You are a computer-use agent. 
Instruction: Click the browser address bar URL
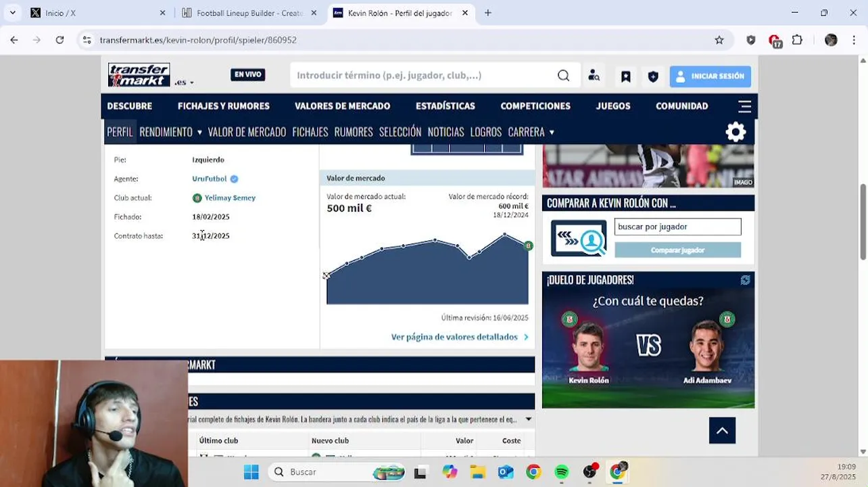[198, 40]
